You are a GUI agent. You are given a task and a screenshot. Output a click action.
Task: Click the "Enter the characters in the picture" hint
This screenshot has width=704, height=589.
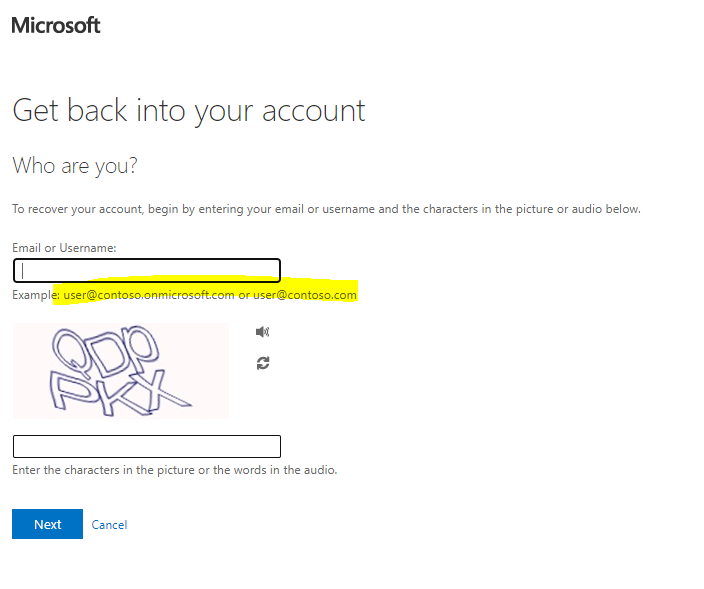[x=175, y=470]
